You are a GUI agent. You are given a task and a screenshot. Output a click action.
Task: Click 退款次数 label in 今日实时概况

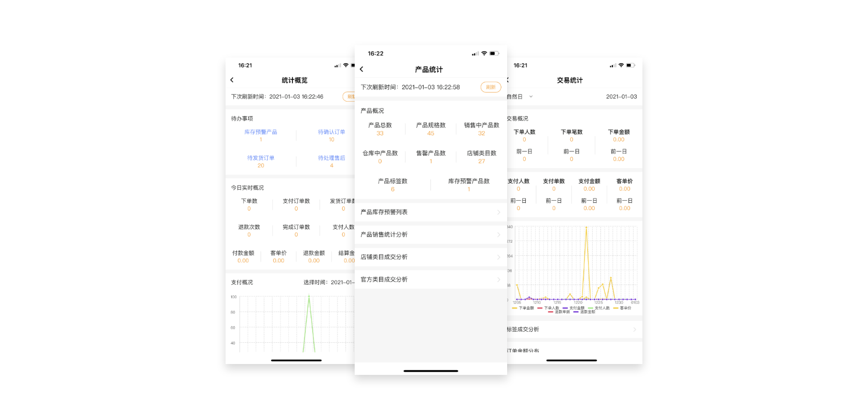pyautogui.click(x=249, y=227)
